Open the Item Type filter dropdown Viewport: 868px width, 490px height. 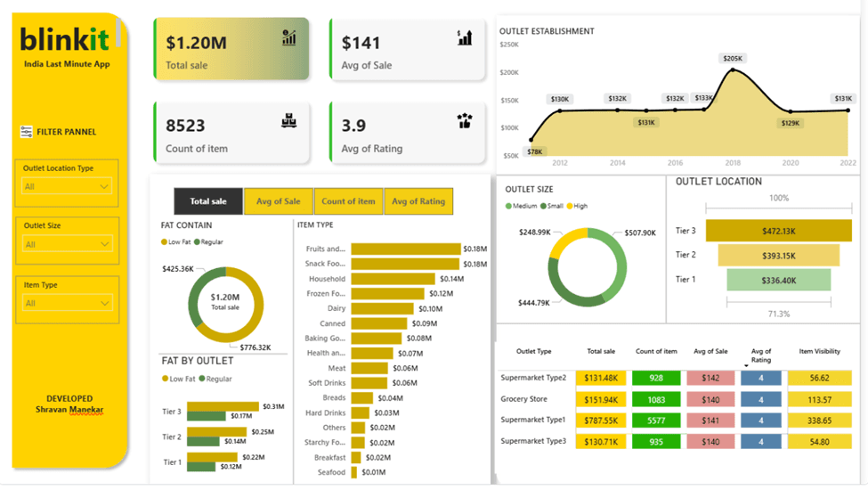pos(67,303)
